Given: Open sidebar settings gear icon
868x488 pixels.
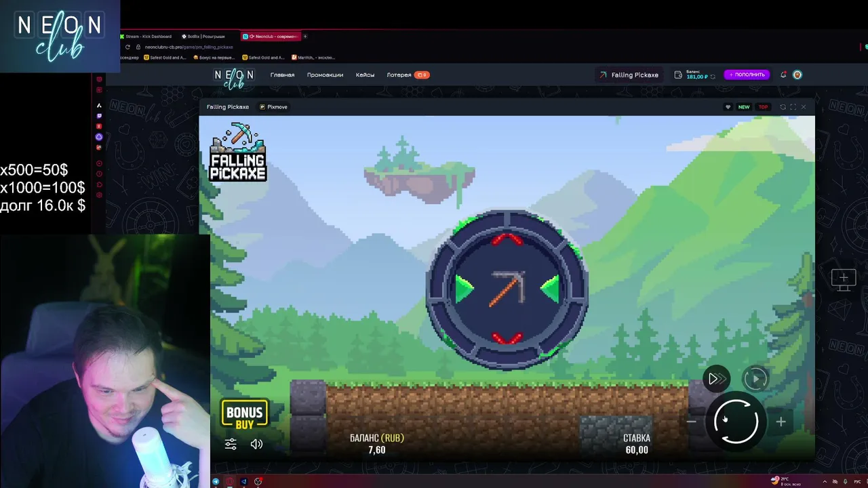Looking at the screenshot, I should coord(99,195).
